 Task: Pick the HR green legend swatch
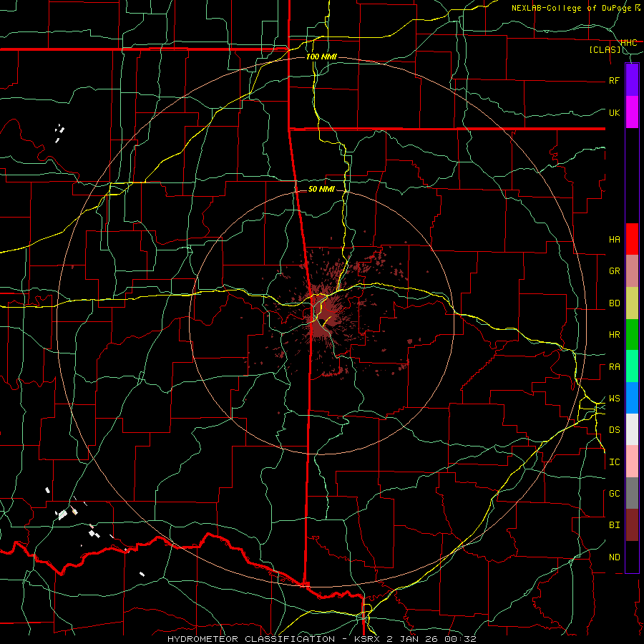pos(632,335)
